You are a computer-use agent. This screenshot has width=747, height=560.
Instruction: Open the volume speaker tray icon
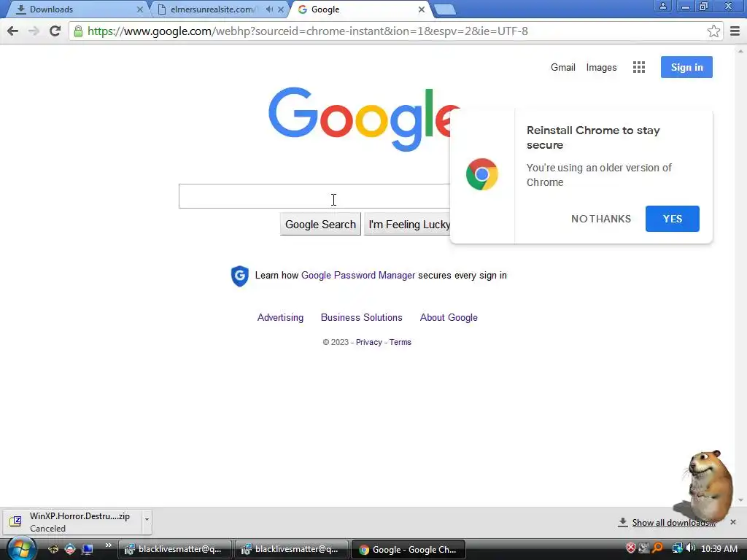(690, 548)
